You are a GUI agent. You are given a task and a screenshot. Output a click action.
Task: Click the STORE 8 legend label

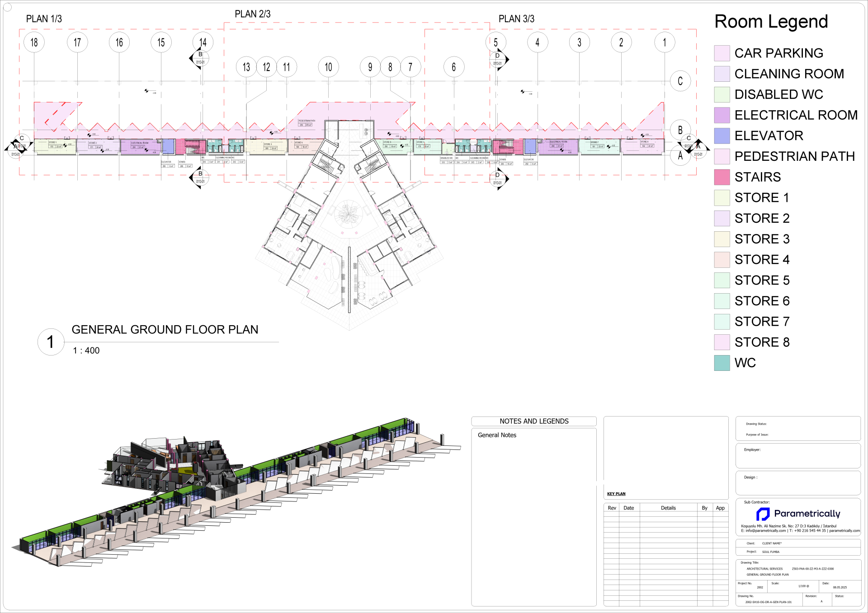pyautogui.click(x=762, y=342)
